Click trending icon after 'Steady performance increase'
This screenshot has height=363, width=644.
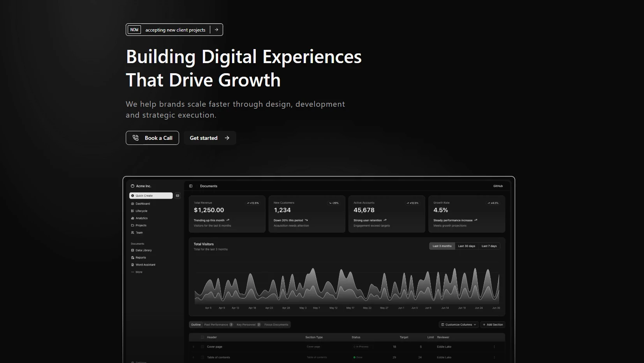point(476,220)
